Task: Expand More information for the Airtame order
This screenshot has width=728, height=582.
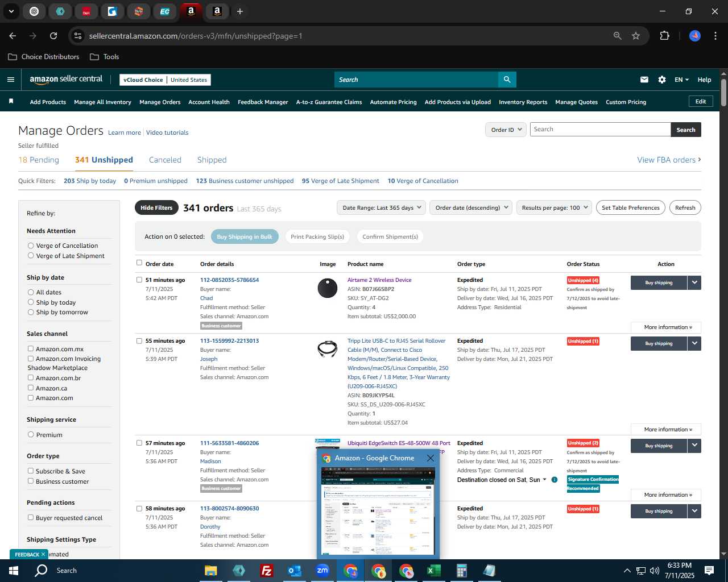Action: pos(666,327)
